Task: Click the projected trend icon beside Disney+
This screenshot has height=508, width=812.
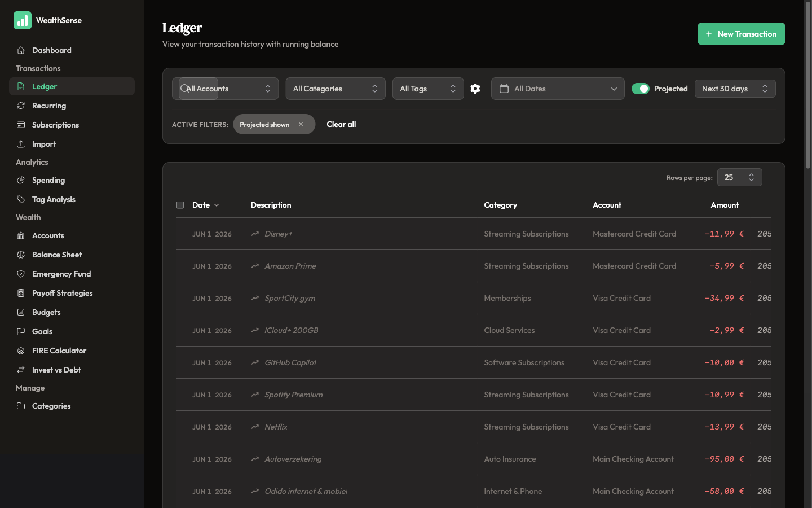Action: (x=255, y=234)
